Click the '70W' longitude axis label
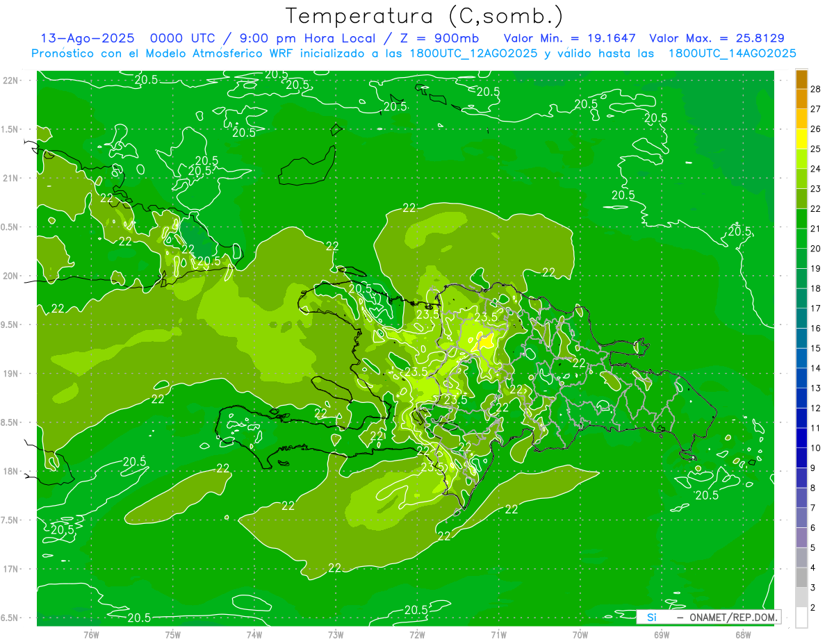834x644 pixels. [580, 634]
